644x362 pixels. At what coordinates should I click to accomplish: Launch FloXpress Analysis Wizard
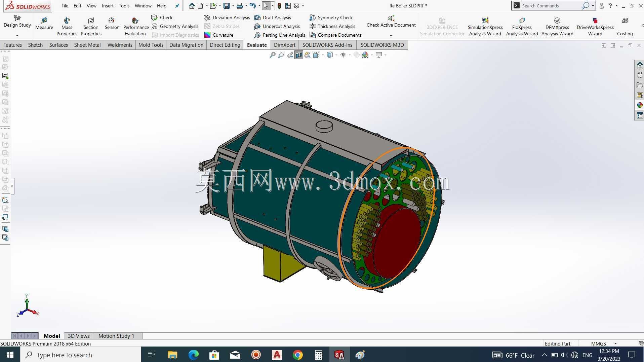click(522, 27)
